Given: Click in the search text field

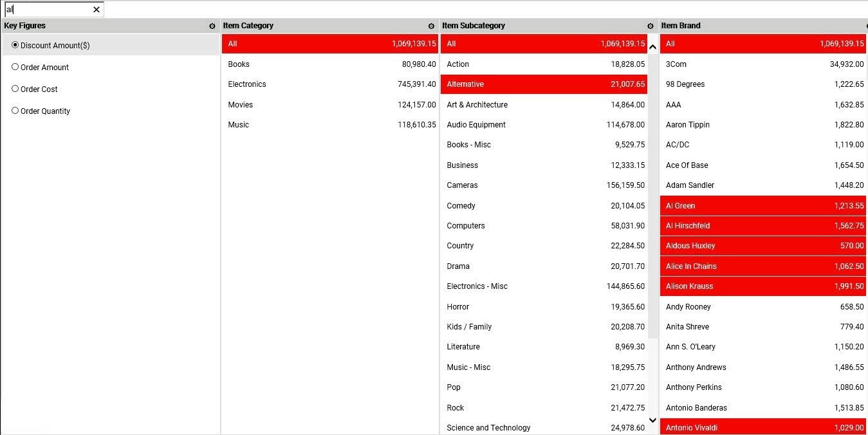Looking at the screenshot, I should tap(48, 10).
